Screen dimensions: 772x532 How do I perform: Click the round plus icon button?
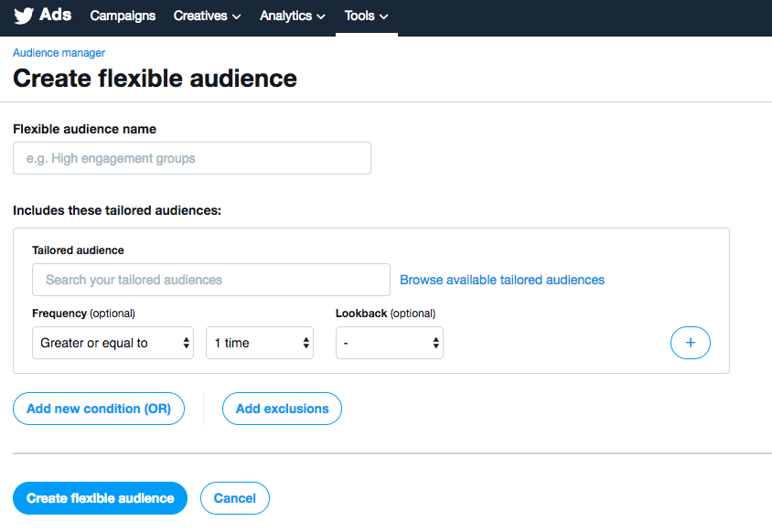click(x=690, y=343)
